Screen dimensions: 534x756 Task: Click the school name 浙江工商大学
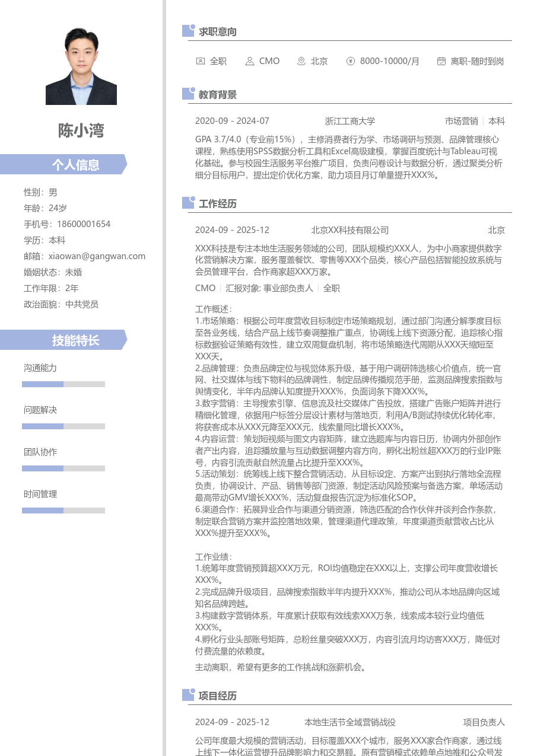pyautogui.click(x=350, y=121)
